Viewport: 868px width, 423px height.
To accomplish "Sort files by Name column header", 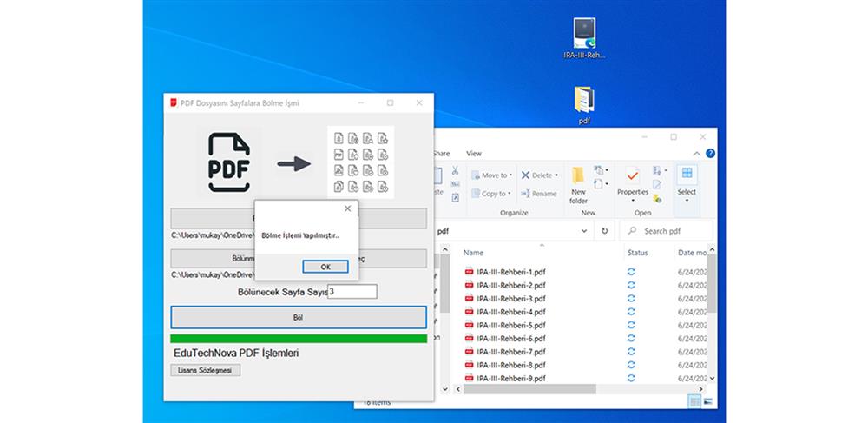I will pos(473,253).
